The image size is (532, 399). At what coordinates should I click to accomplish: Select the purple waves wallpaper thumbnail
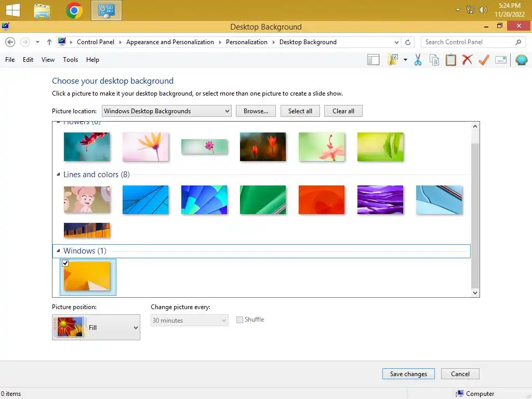pyautogui.click(x=380, y=200)
